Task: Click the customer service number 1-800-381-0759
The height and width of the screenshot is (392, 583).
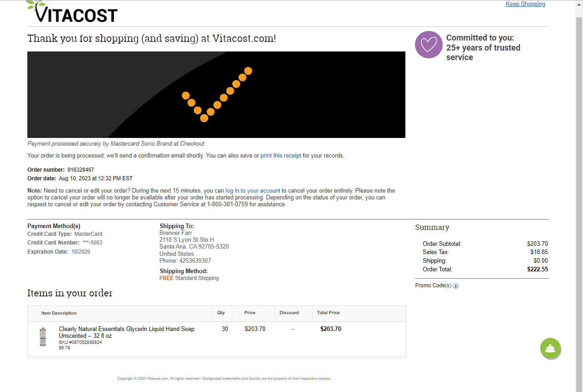Action: 227,204
